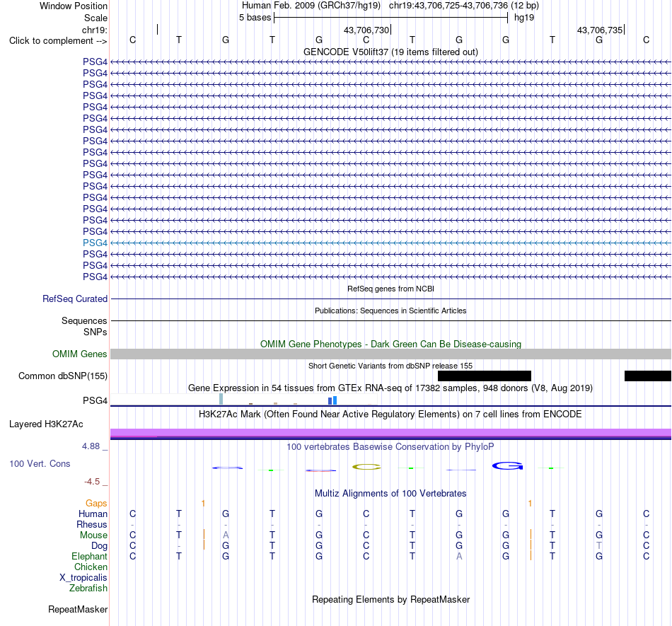This screenshot has width=672, height=626.
Task: Click the 43,706,735 ruler coordinate
Action: (x=600, y=30)
